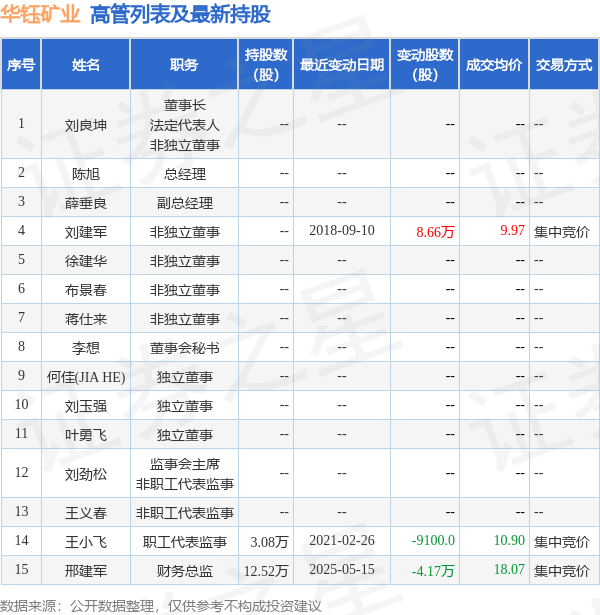Screen dimensions: 600x615
Task: Click 集中竞价 in 邢建军's row
Action: point(562,571)
